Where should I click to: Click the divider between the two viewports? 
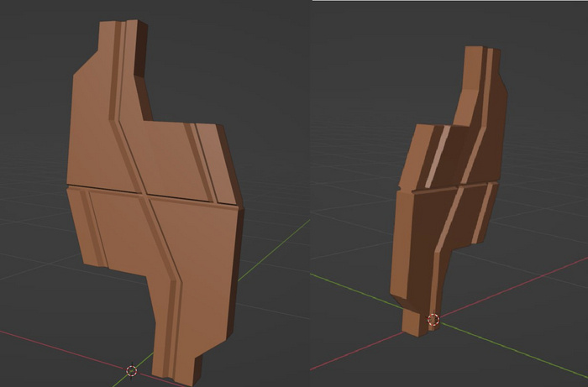310,193
